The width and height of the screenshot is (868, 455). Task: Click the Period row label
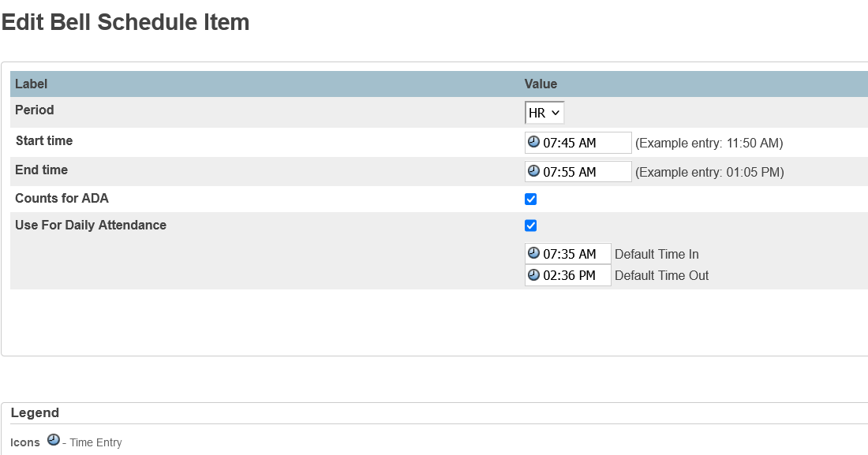pyautogui.click(x=35, y=110)
